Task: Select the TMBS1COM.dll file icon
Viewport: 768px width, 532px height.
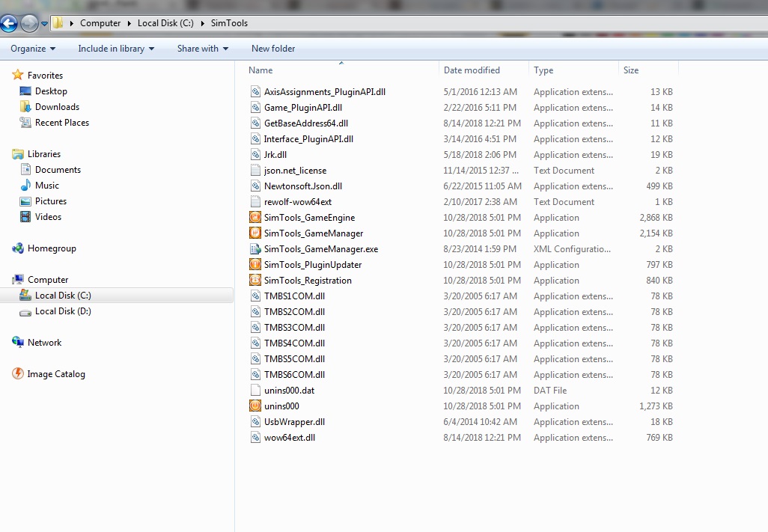Action: (x=255, y=296)
